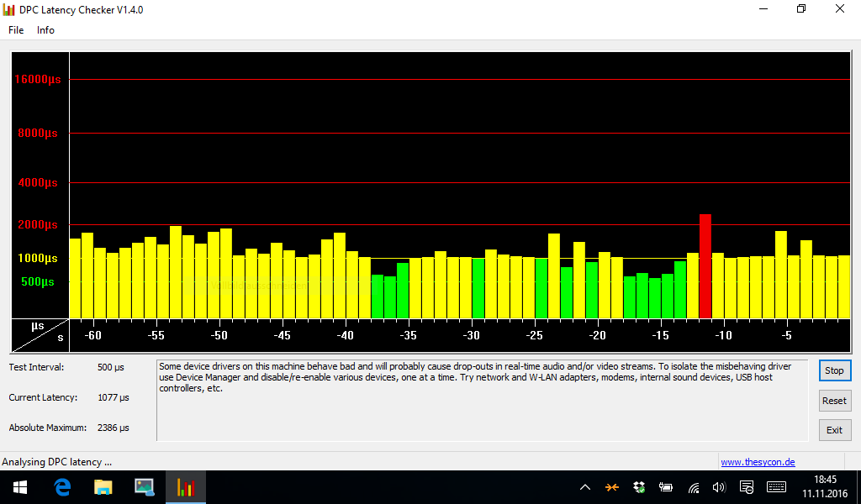The width and height of the screenshot is (861, 504).
Task: Click the -60 time axis label
Action: pyautogui.click(x=92, y=335)
